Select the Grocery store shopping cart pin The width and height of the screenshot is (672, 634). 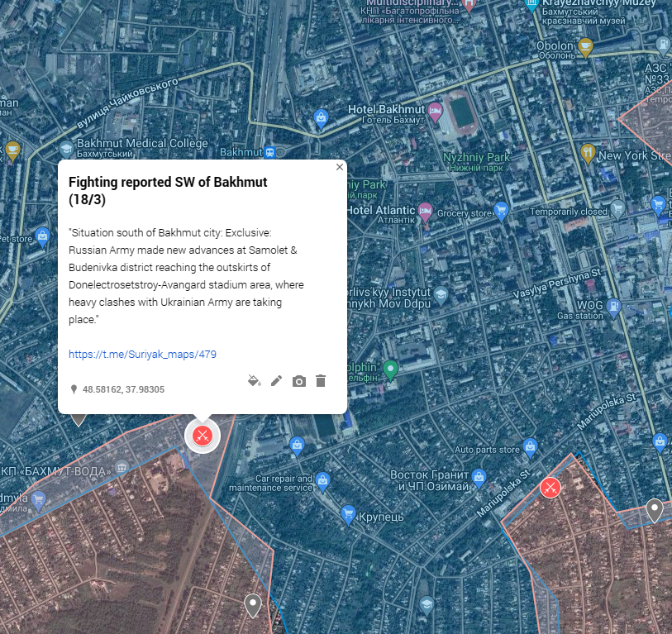[501, 212]
